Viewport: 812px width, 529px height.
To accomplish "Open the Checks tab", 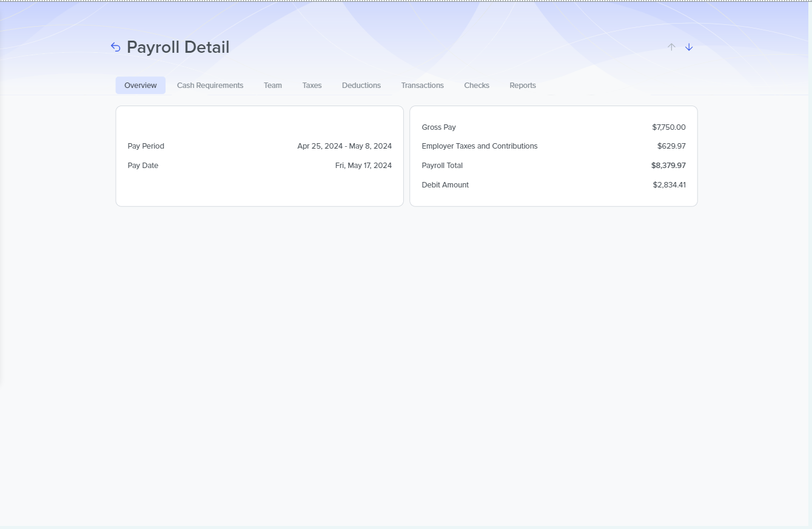I will 477,86.
